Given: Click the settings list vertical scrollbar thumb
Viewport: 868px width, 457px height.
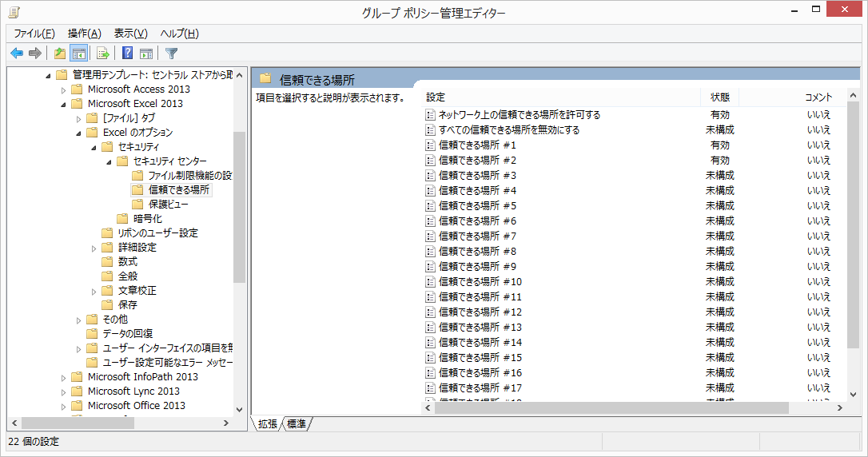Looking at the screenshot, I should point(853,225).
